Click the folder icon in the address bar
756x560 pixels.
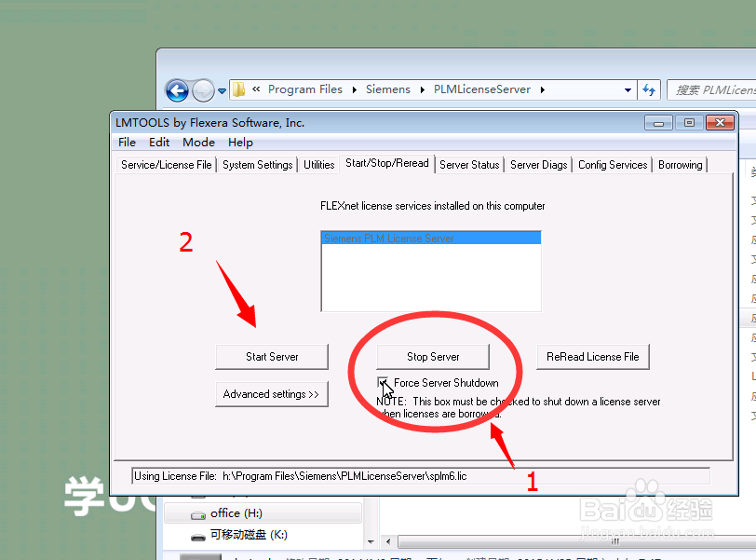(x=238, y=89)
